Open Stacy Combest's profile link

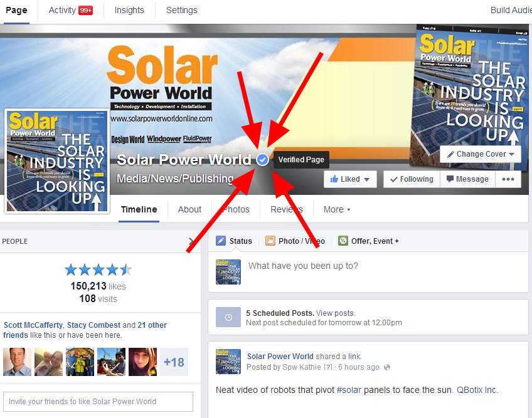point(93,325)
